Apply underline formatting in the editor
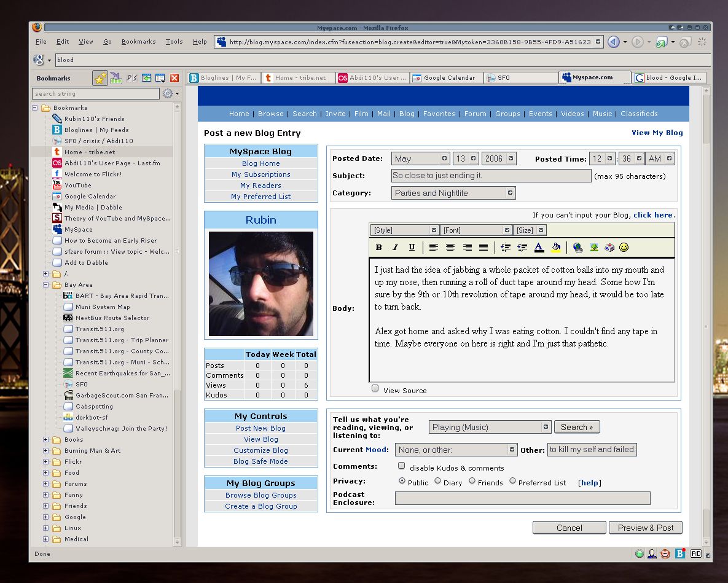 (x=412, y=248)
